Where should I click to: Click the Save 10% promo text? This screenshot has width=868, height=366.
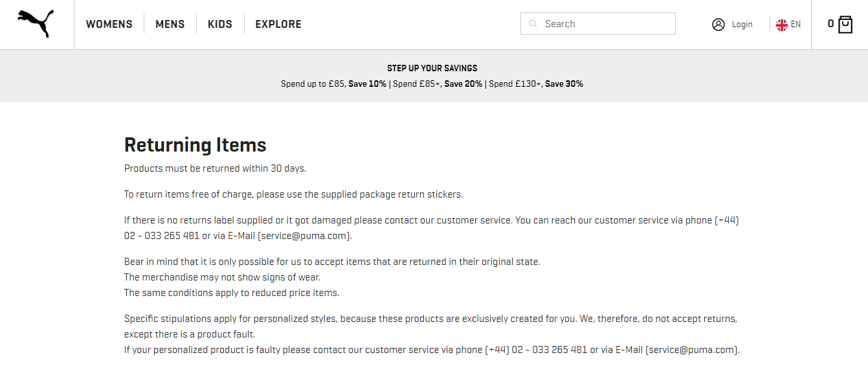[367, 84]
